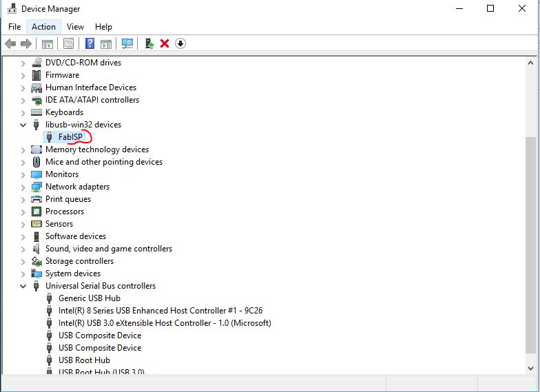Open the Help menu

[103, 27]
